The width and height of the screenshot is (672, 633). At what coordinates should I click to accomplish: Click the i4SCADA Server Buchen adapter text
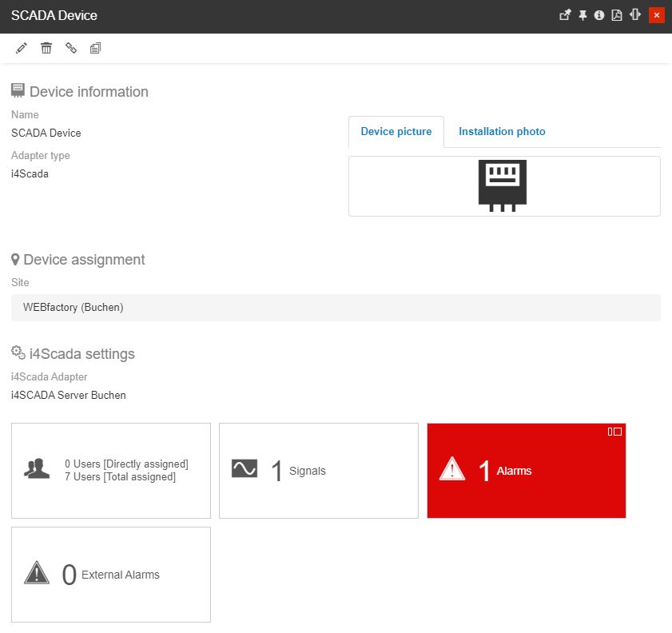click(69, 395)
